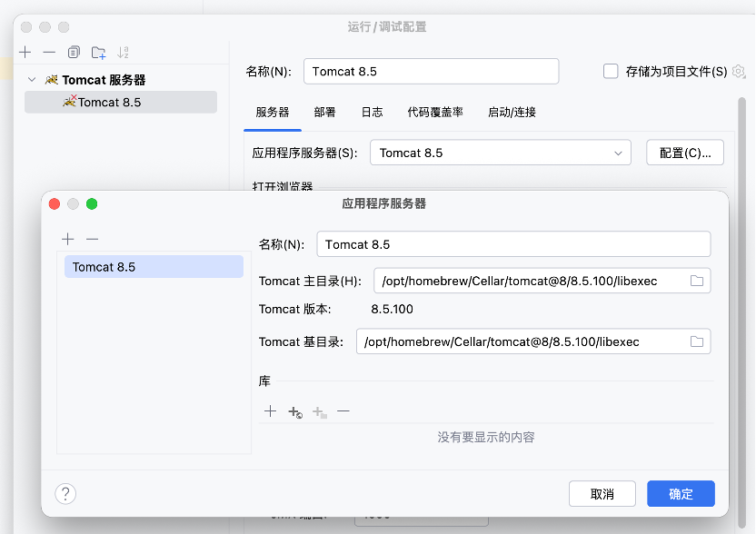The height and width of the screenshot is (534, 756).
Task: Remove application server with minus icon
Action: click(x=92, y=239)
